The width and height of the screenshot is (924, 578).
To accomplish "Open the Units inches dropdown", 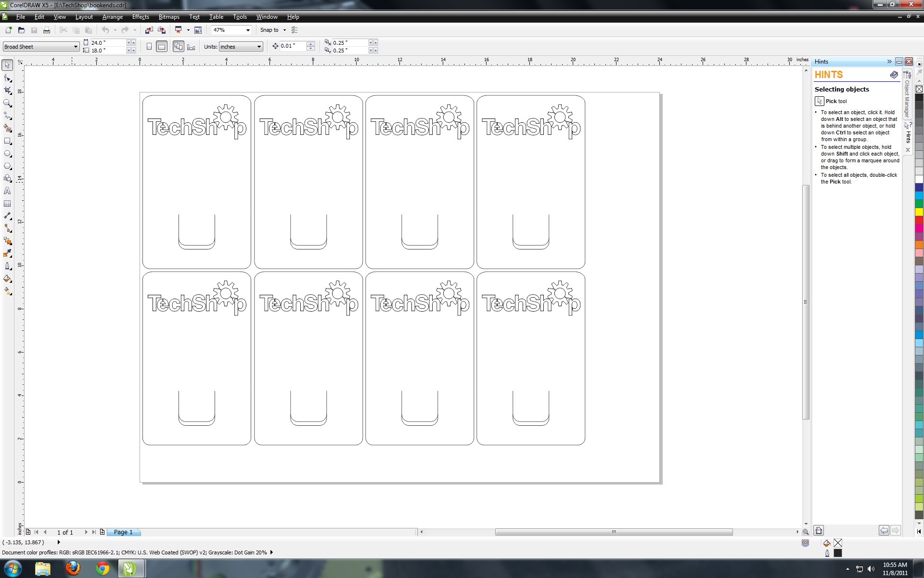I will pos(259,47).
